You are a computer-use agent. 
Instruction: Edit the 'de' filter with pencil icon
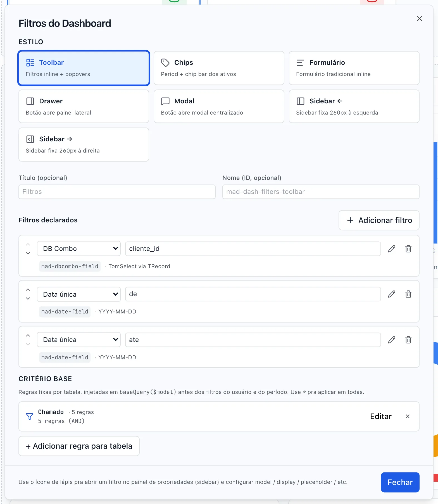[x=392, y=294]
